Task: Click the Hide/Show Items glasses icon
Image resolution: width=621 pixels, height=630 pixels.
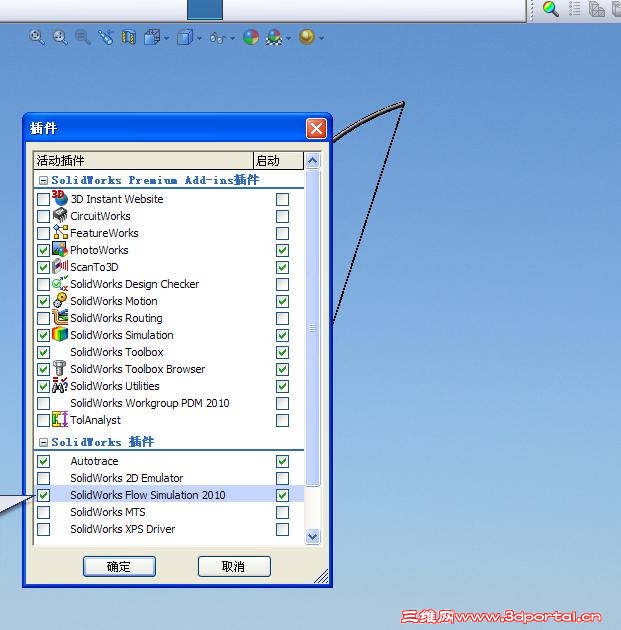Action: point(217,38)
